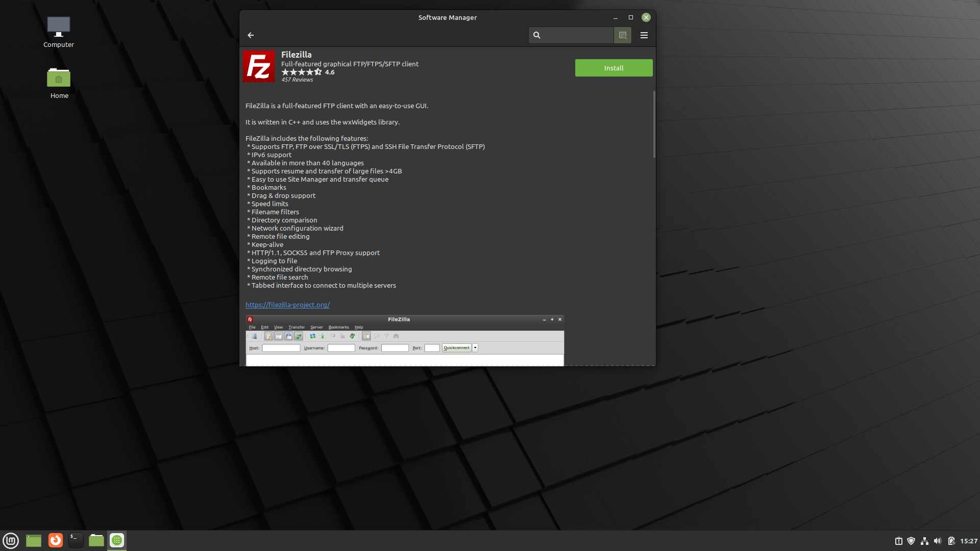980x551 pixels.
Task: Maximize the Software Manager window
Action: (630, 17)
